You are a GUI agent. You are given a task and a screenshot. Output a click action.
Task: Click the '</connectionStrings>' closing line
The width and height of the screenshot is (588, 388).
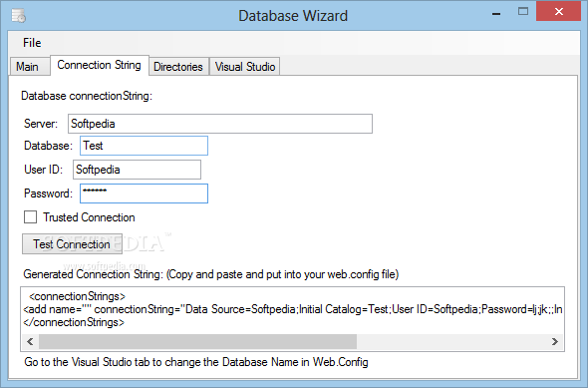tap(74, 322)
